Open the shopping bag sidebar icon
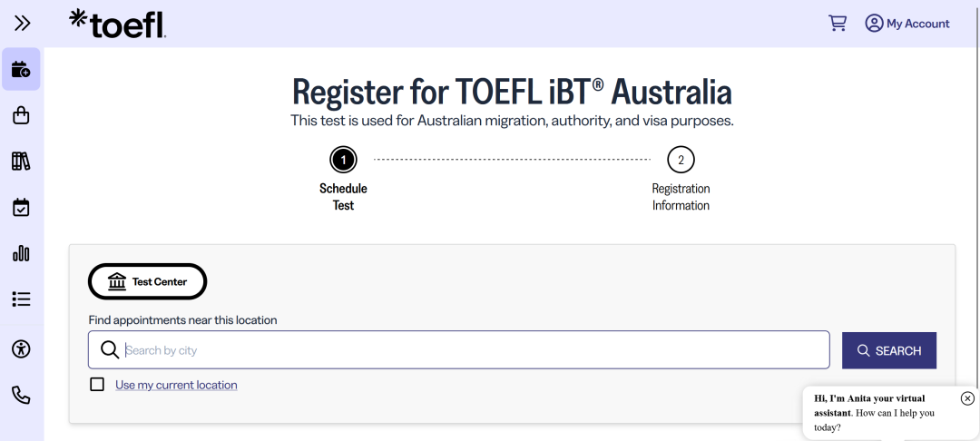This screenshot has width=980, height=441. [x=21, y=115]
